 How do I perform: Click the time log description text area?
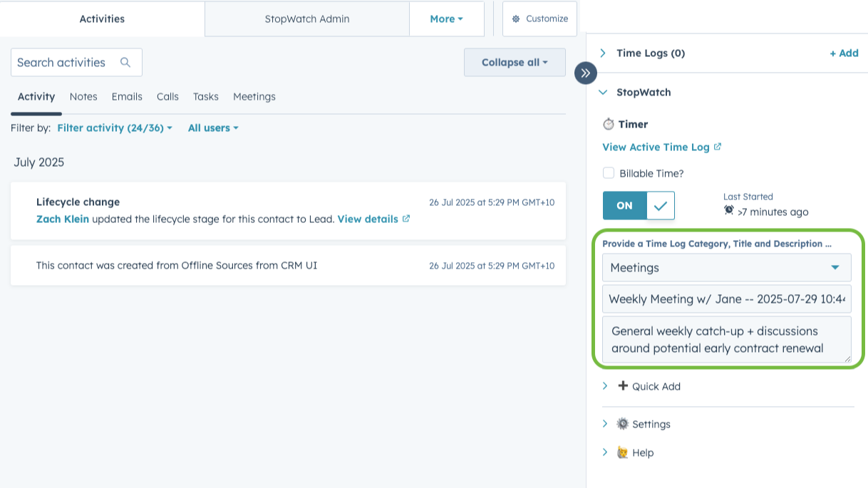pos(726,340)
